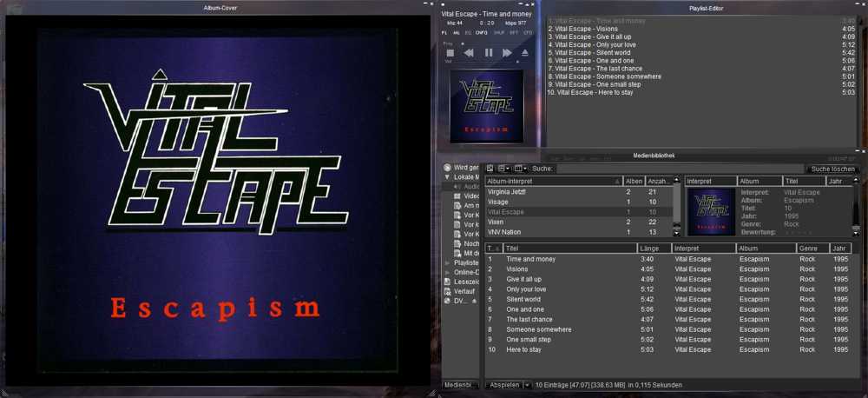Viewport: 868px width, 398px height.
Task: Expand the Playlisten tree node
Action: tap(447, 262)
